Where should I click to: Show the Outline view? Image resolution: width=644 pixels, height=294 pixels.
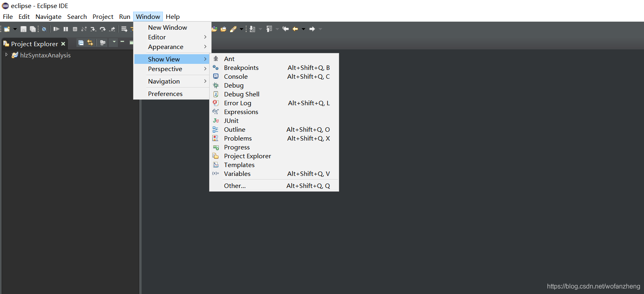click(x=274, y=129)
